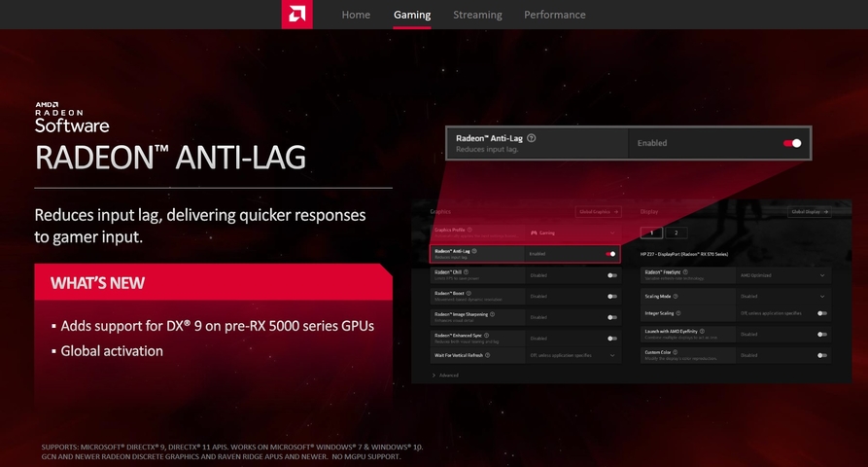
Task: Open Radeon FreeSync AMD Optimized dropdown
Action: (783, 275)
